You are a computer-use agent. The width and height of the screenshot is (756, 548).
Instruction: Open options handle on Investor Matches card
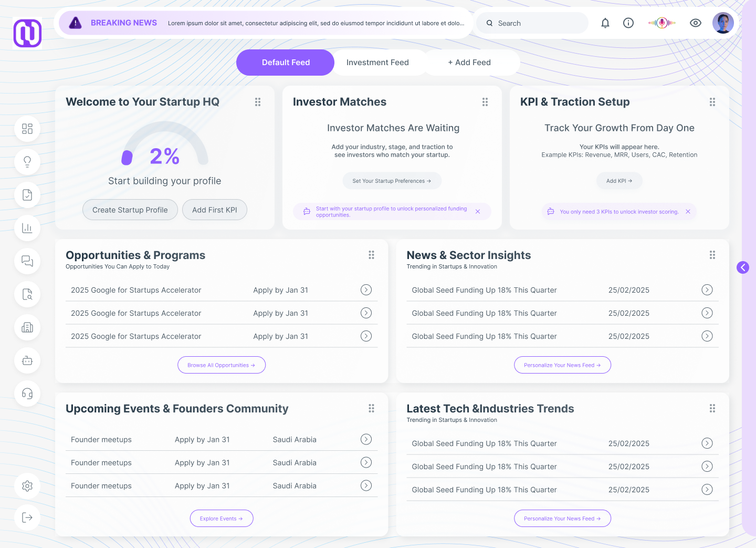tap(485, 102)
